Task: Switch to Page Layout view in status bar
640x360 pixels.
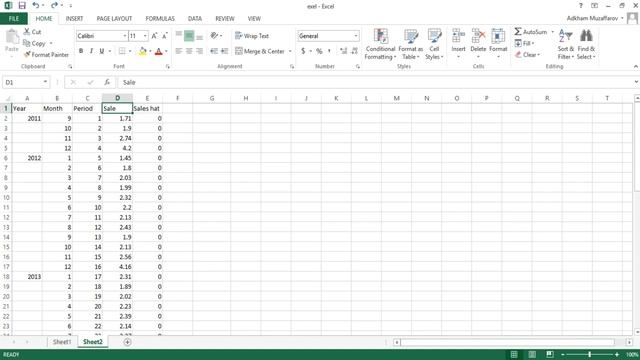Action: (532, 354)
